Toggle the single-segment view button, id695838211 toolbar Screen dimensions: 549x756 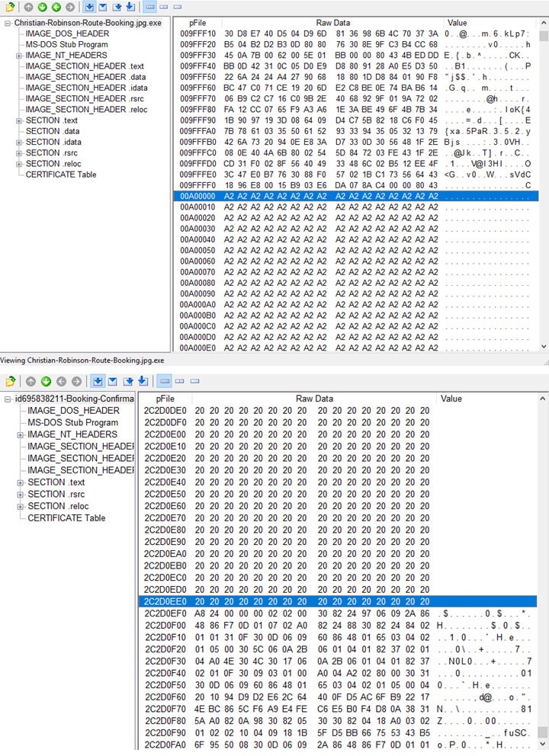tap(195, 381)
